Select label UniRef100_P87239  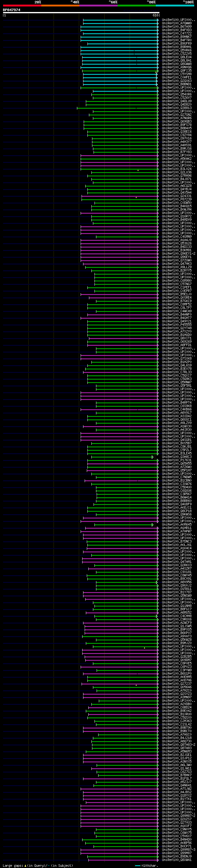176,200
